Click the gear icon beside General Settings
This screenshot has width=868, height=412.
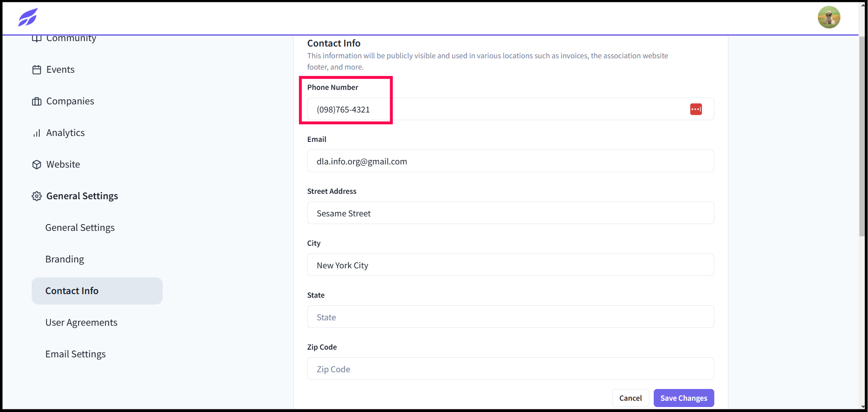pos(37,196)
